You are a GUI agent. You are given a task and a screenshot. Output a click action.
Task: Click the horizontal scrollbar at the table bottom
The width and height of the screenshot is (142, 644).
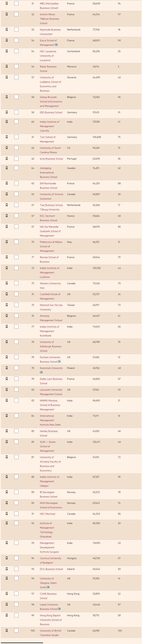(x=22, y=643)
